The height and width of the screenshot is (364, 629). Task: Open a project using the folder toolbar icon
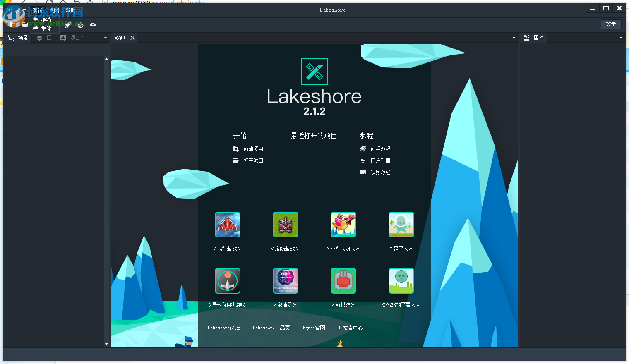point(25,25)
